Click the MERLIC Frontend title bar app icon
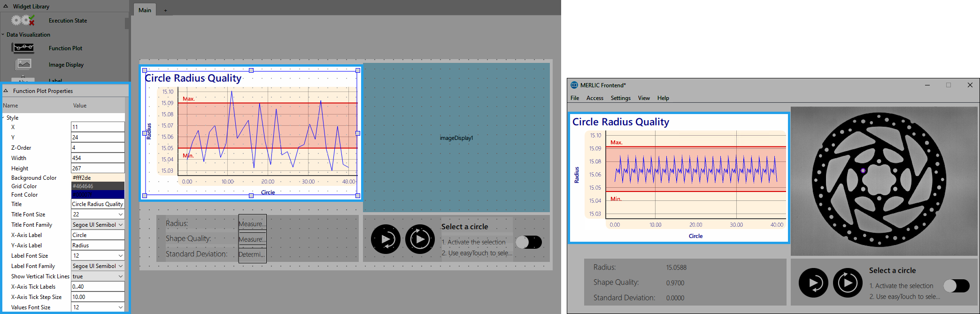980x314 pixels. 574,85
